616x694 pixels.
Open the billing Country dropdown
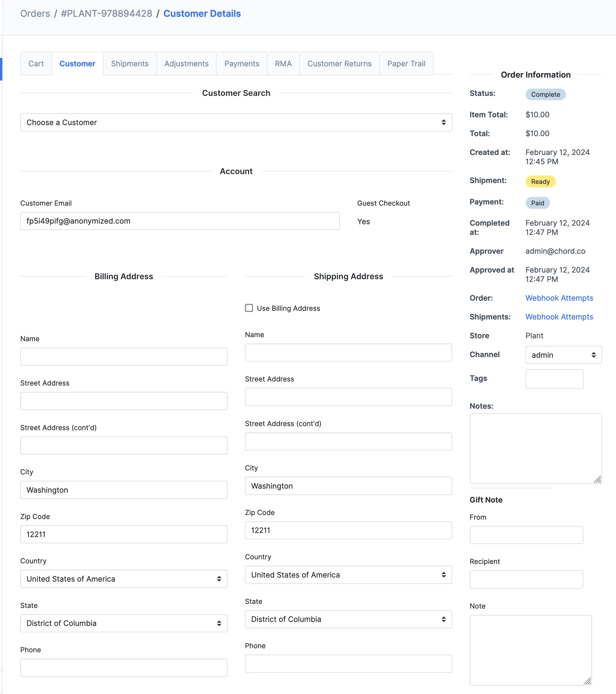click(124, 578)
